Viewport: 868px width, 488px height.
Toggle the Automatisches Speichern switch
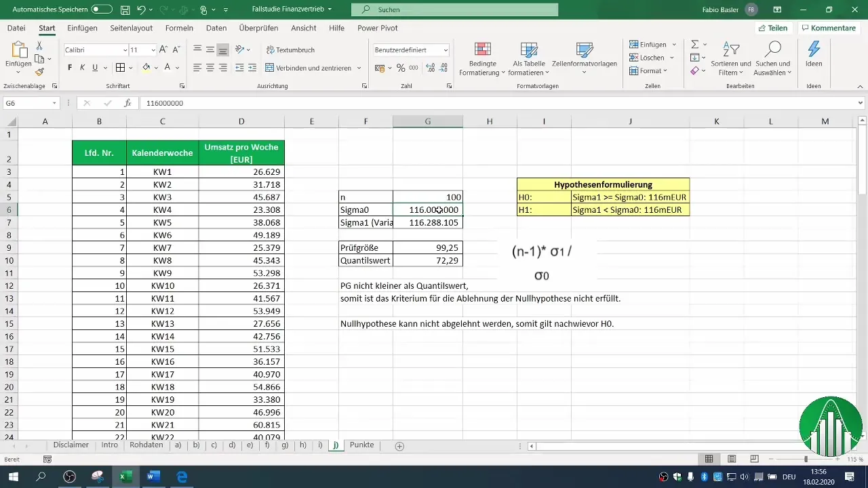tap(102, 9)
